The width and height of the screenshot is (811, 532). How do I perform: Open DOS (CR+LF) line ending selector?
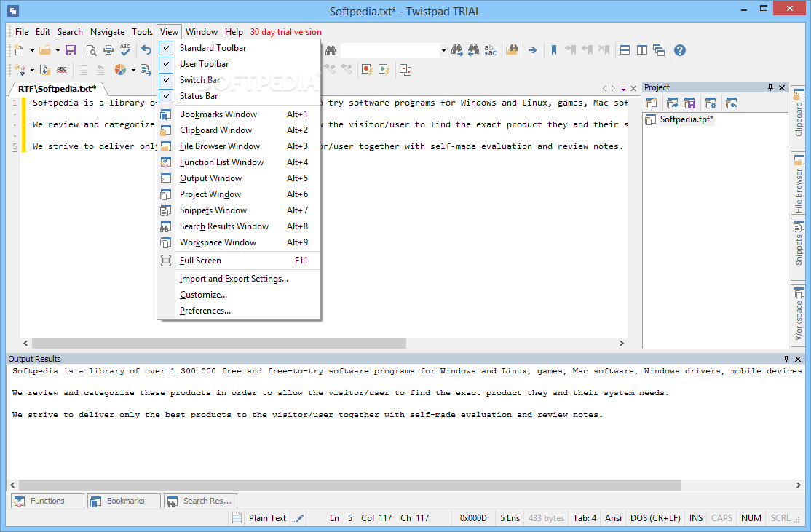coord(655,517)
